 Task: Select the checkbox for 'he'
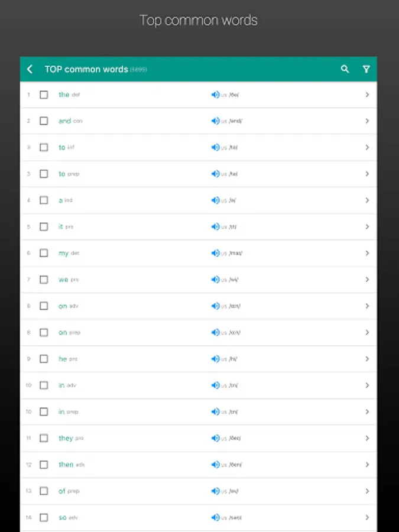pos(44,359)
